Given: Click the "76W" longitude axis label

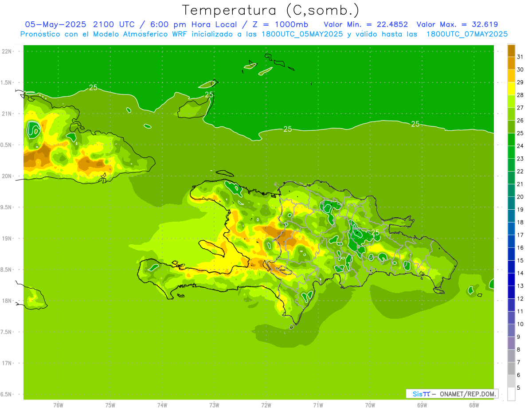Looking at the screenshot, I should pos(58,405).
